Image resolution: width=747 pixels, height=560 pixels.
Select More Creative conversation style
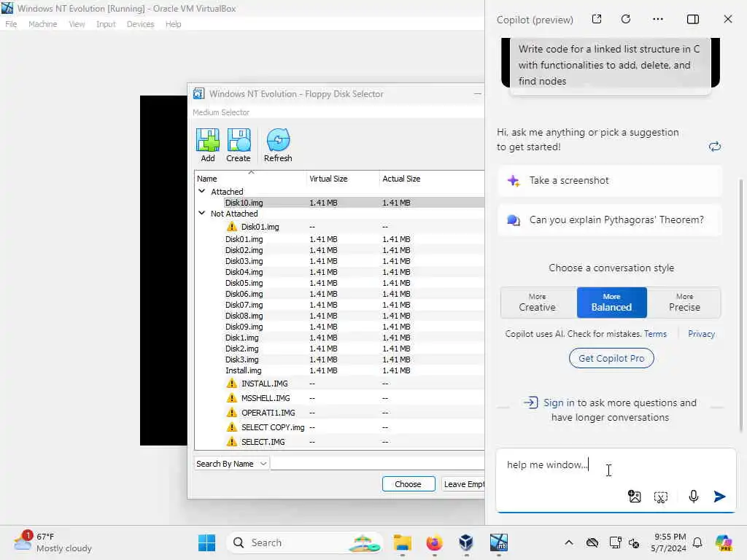point(538,303)
